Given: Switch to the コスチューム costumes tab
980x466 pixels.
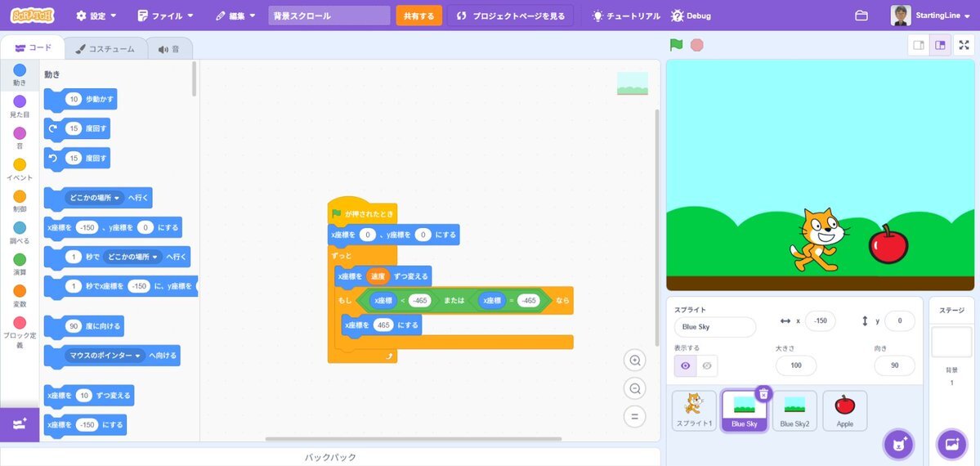Looking at the screenshot, I should coord(105,49).
